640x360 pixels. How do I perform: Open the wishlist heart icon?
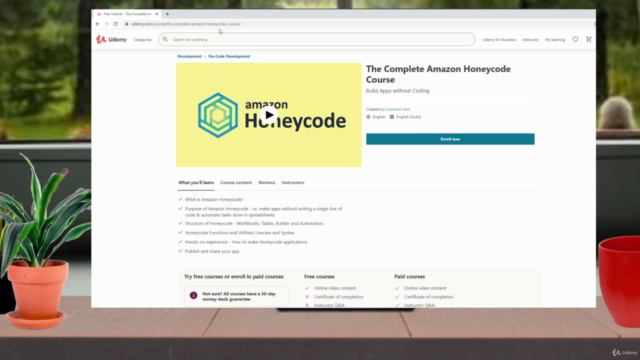coord(575,39)
